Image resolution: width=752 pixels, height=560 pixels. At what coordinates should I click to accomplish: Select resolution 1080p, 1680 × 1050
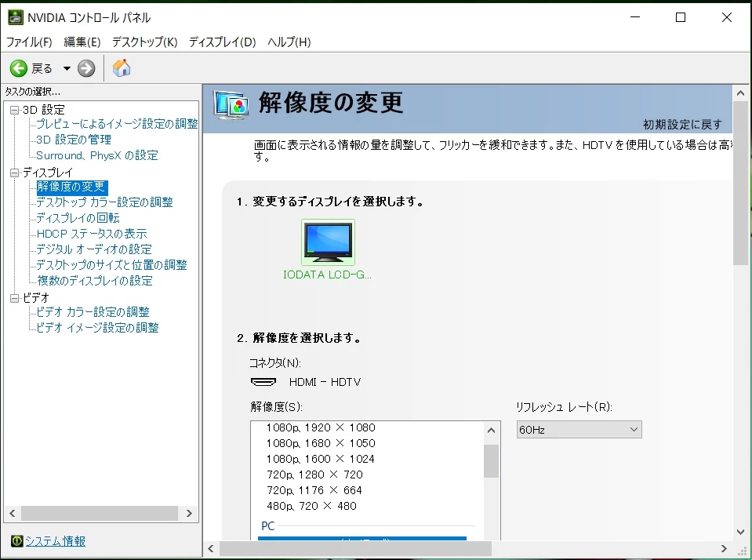(321, 443)
